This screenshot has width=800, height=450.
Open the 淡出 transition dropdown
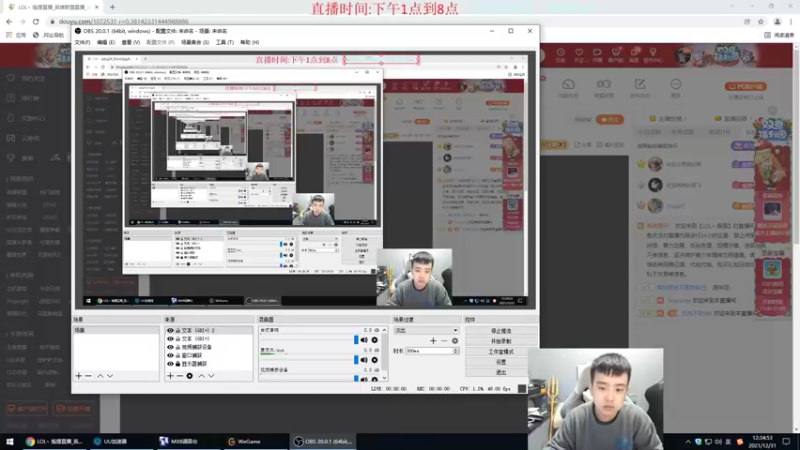426,331
